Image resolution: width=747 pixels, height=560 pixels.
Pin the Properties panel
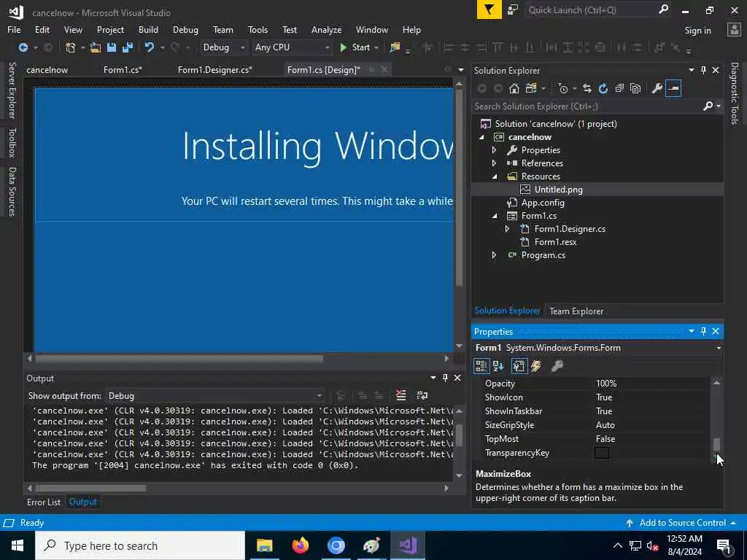(704, 331)
